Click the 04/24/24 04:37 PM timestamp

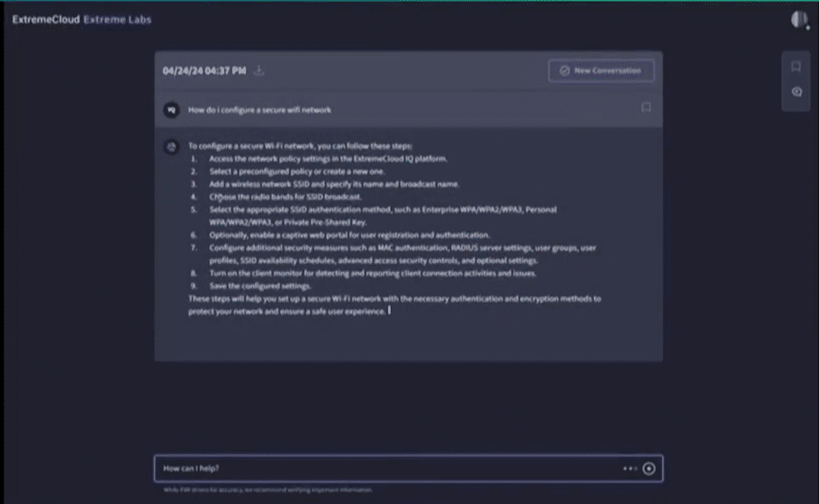coord(204,71)
